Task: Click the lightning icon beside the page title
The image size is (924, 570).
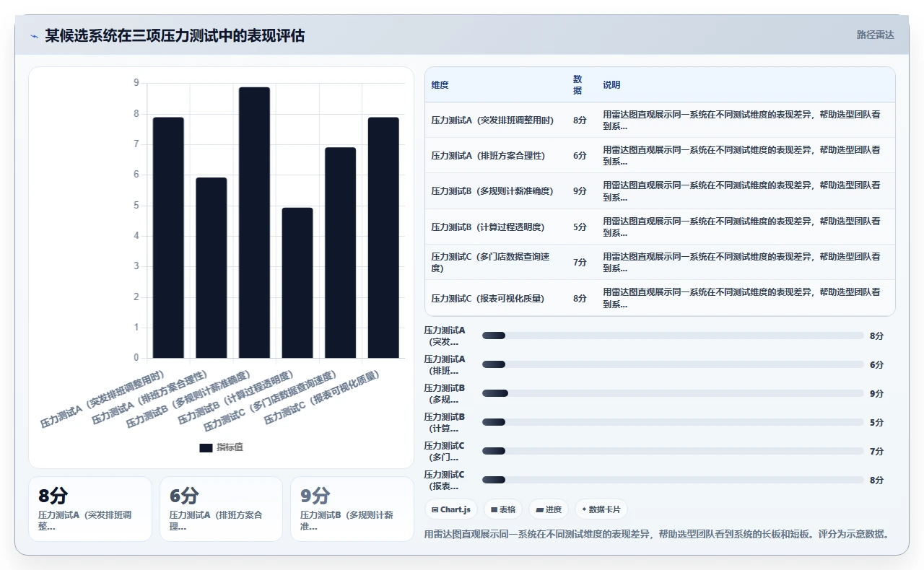Action: click(34, 35)
